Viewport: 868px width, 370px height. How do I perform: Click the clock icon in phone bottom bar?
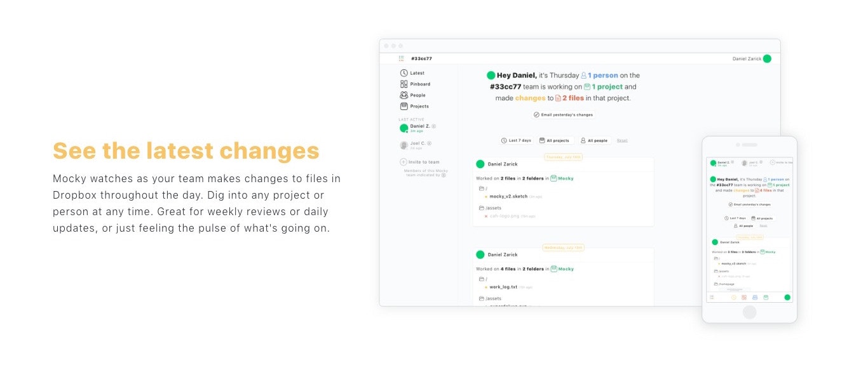pos(734,297)
